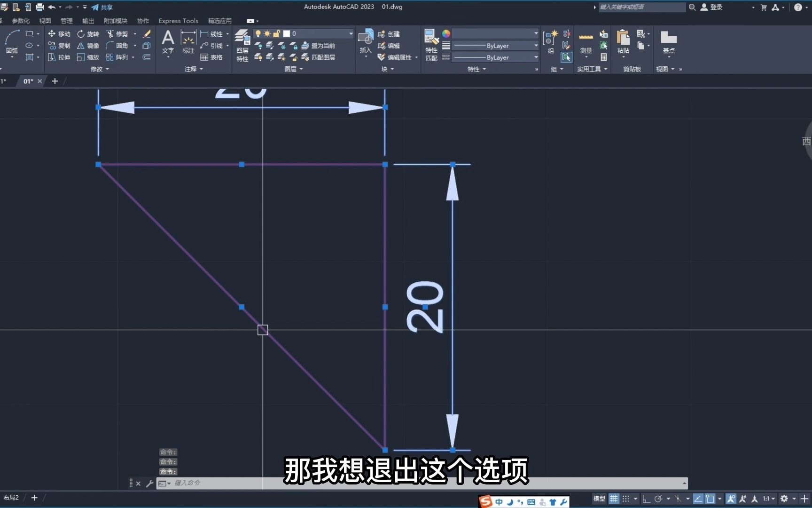Select the 特性匹配 (Match Properties) tool
This screenshot has height=508, width=812.
(x=431, y=45)
